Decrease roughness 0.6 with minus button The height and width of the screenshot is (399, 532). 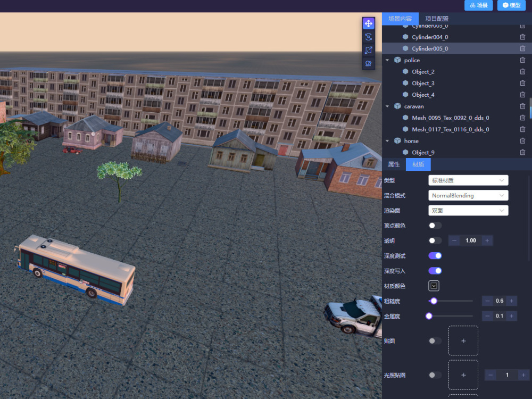coord(487,301)
